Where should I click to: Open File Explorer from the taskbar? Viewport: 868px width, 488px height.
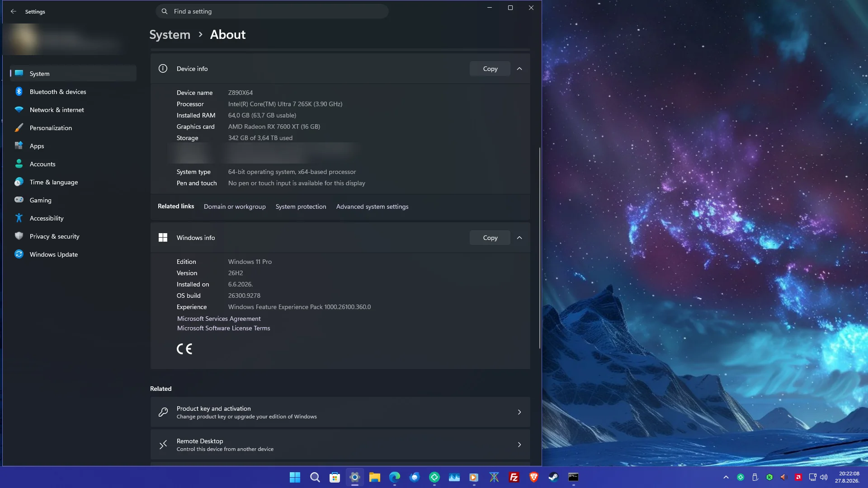pos(375,477)
